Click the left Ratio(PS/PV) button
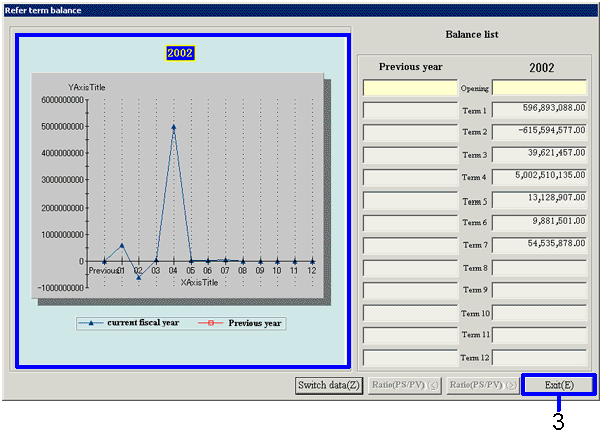The height and width of the screenshot is (439, 603). [x=405, y=385]
